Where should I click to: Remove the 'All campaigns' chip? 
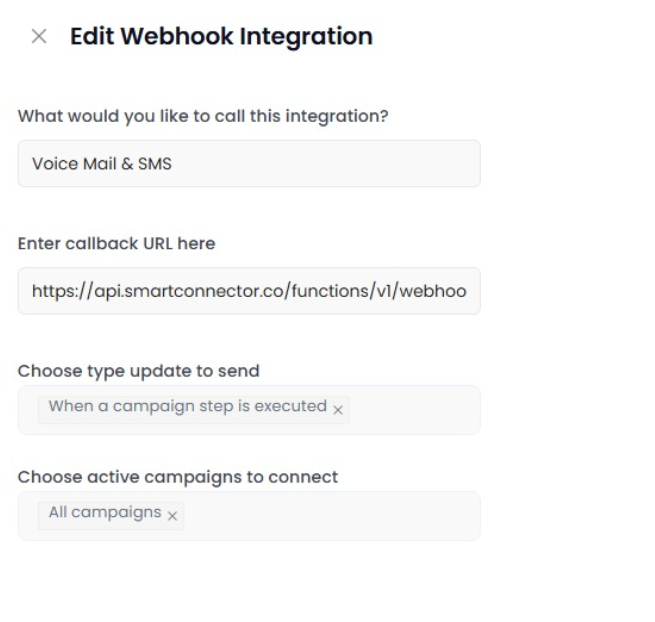pyautogui.click(x=172, y=516)
